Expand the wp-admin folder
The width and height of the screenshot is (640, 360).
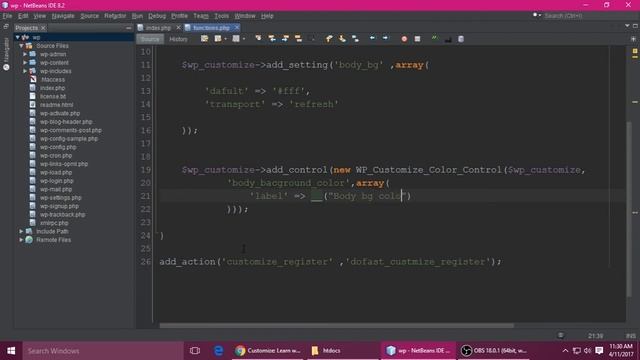(25, 54)
